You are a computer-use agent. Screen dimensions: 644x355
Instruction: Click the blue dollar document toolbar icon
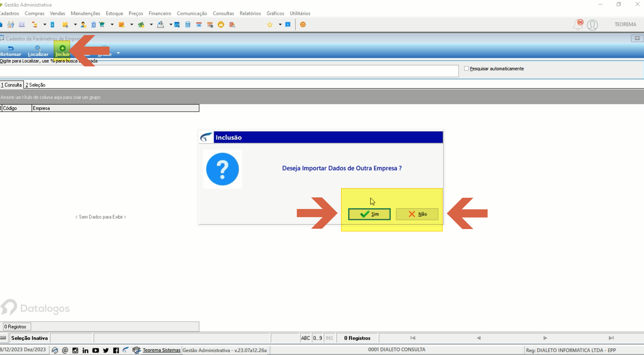coord(52,25)
